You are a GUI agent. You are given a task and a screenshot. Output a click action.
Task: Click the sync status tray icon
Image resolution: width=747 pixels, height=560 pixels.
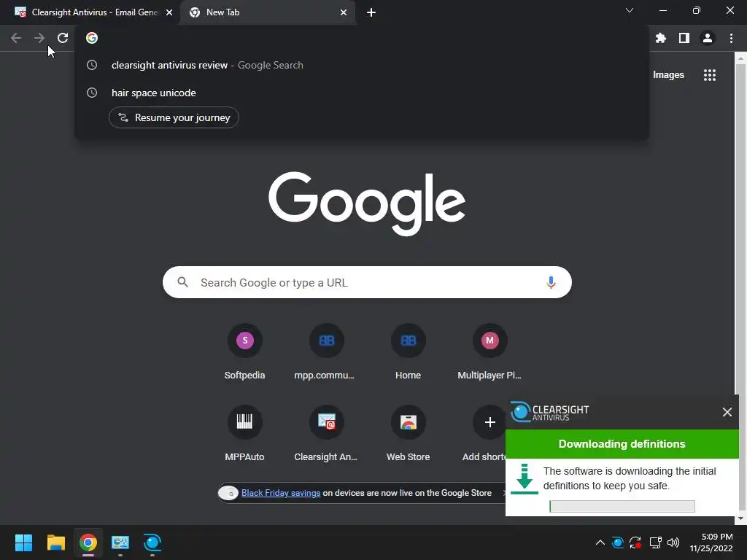[635, 542]
